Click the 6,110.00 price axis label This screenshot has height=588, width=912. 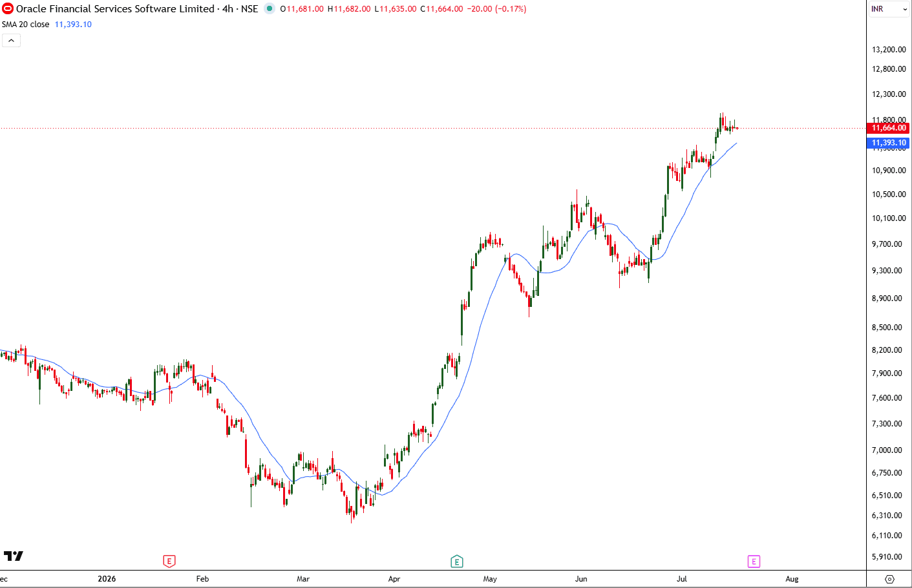[887, 536]
